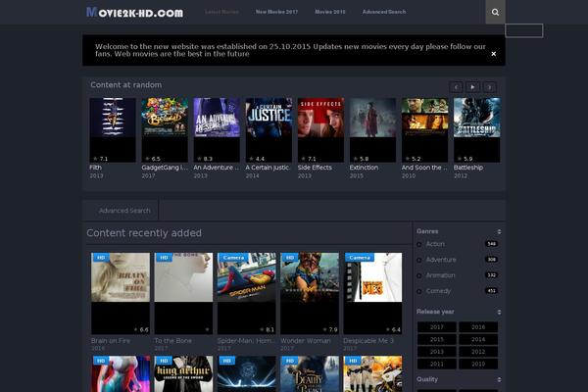Click the Spider-Man: Hom... title link
This screenshot has height=392, width=588.
(x=246, y=341)
